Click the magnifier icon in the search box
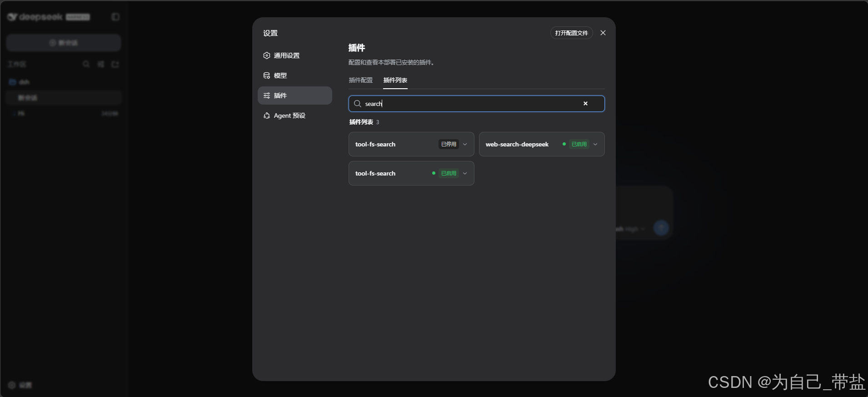The width and height of the screenshot is (868, 397). tap(358, 104)
